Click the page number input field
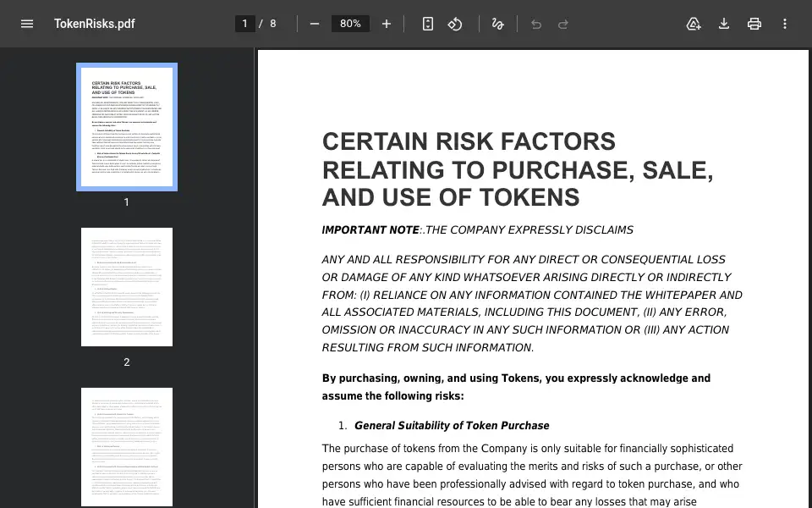 pyautogui.click(x=245, y=24)
